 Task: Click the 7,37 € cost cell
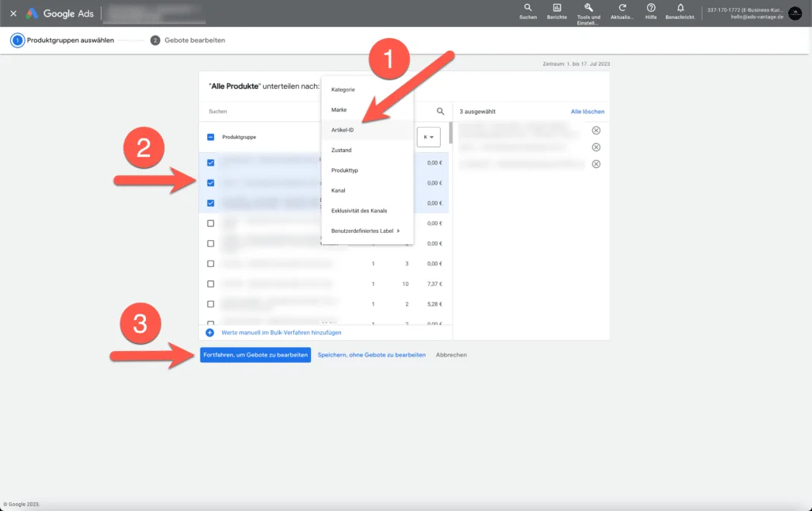click(435, 284)
